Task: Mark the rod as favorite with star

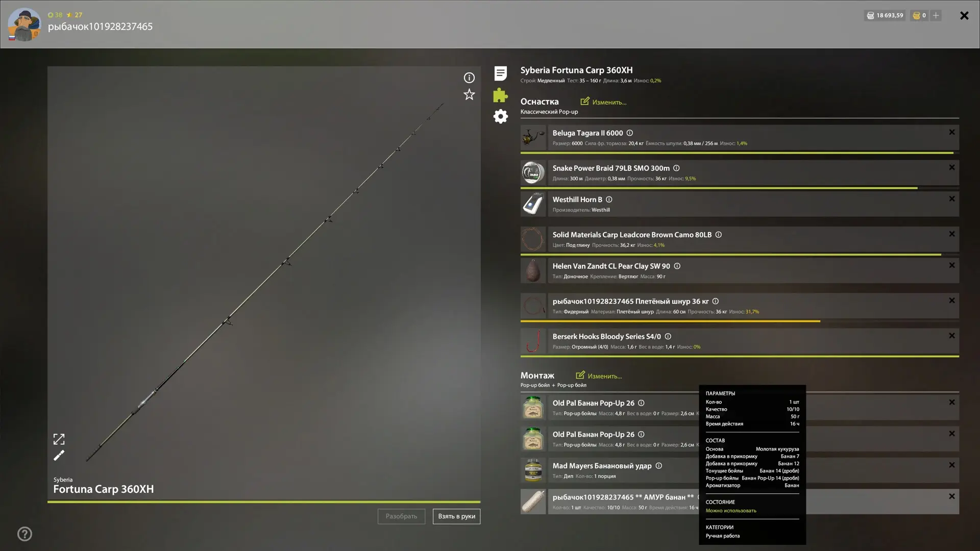Action: tap(469, 94)
